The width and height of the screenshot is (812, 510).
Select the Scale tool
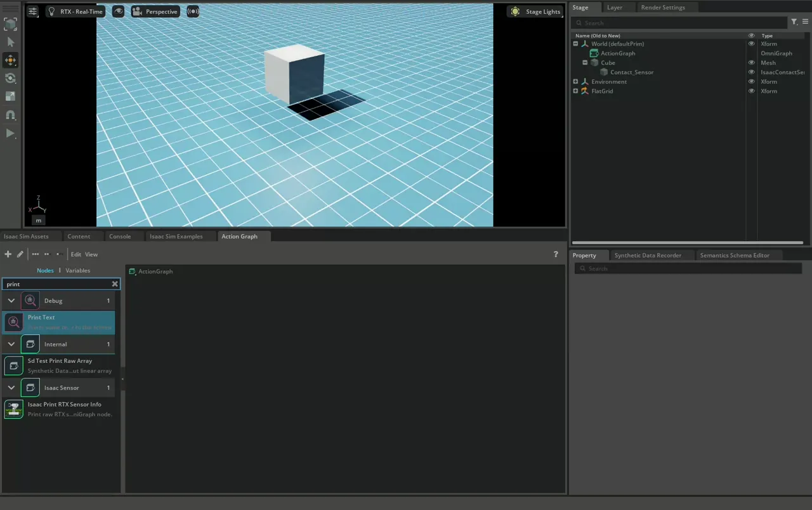[10, 96]
